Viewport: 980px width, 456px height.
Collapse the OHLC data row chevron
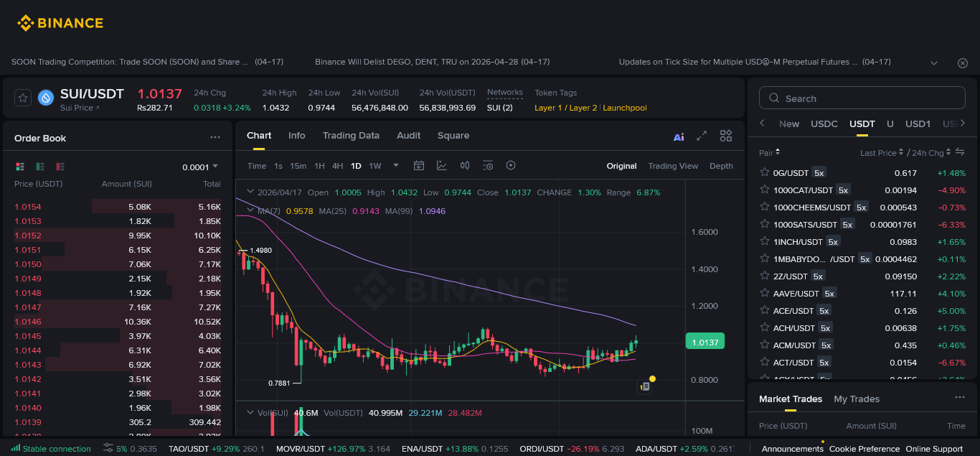coord(250,192)
